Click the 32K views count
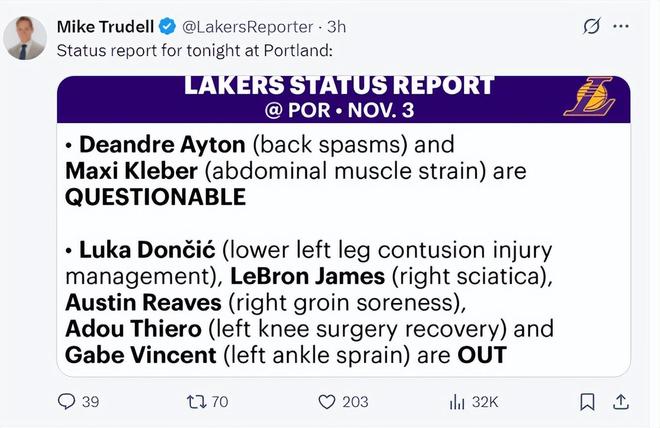This screenshot has height=428, width=660. (486, 402)
